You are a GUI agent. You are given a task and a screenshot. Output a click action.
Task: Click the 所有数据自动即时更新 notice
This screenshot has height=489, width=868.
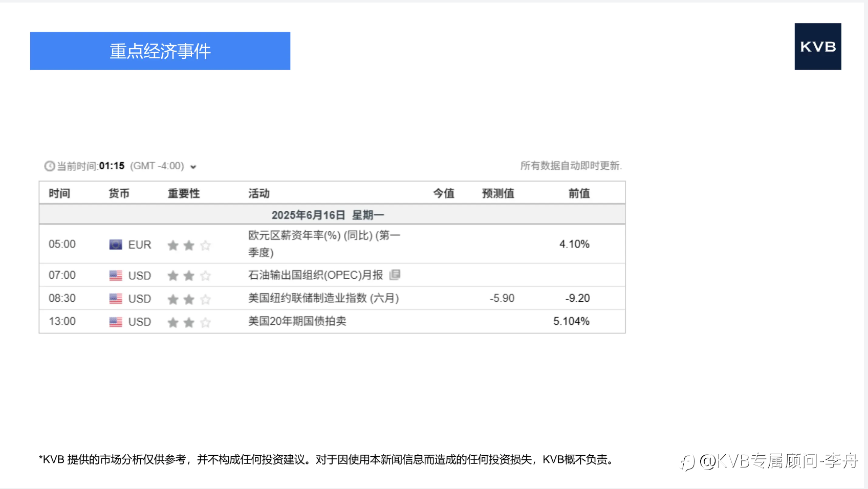(x=571, y=166)
